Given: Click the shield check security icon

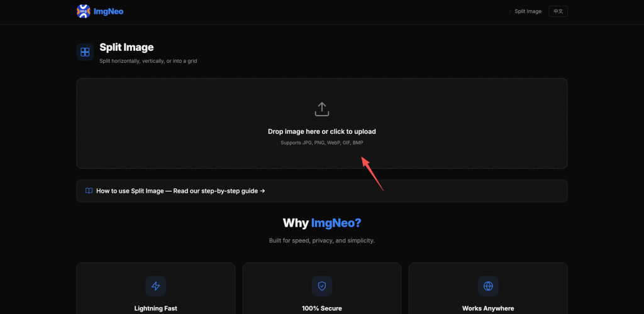Looking at the screenshot, I should click(x=322, y=286).
